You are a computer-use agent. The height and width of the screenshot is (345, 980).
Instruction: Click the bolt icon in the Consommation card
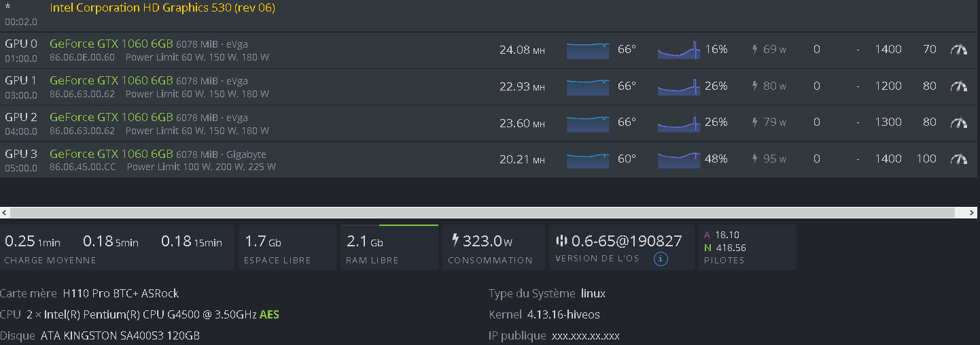point(455,240)
